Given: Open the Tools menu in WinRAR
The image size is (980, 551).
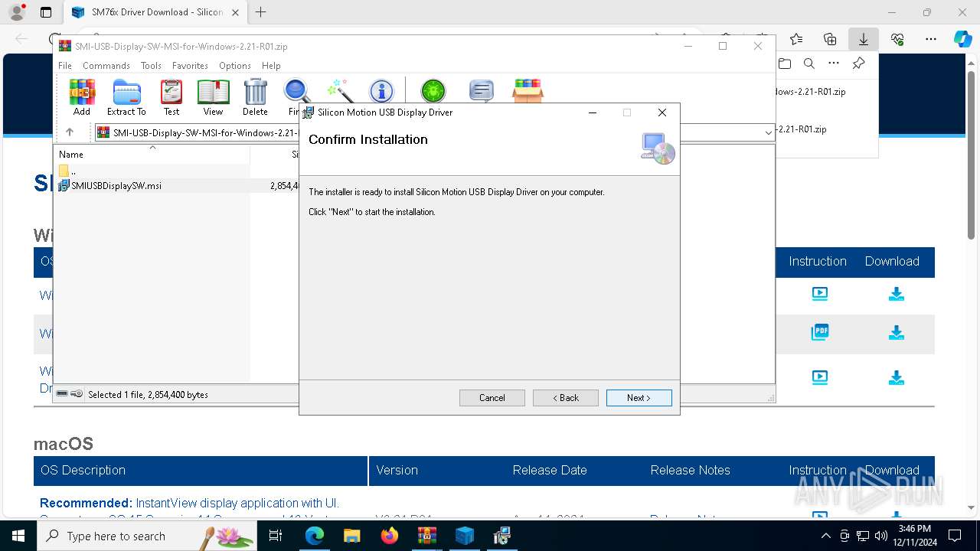Looking at the screenshot, I should pyautogui.click(x=151, y=66).
